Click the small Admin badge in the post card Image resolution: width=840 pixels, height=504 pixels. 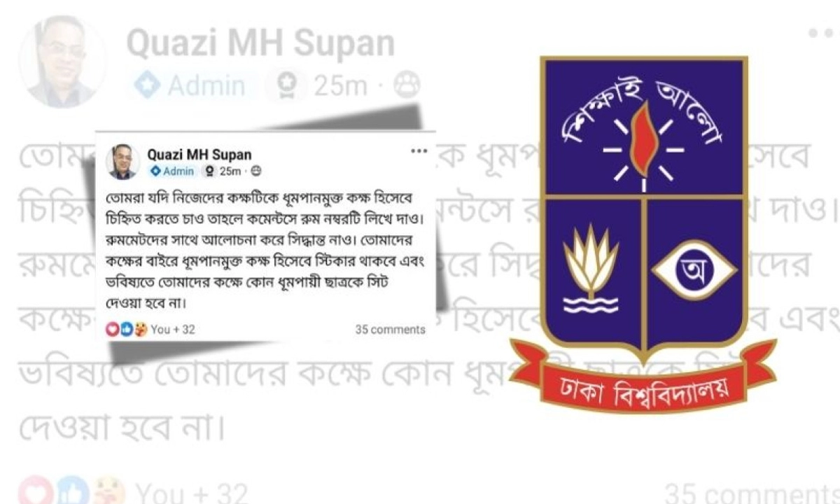point(172,171)
